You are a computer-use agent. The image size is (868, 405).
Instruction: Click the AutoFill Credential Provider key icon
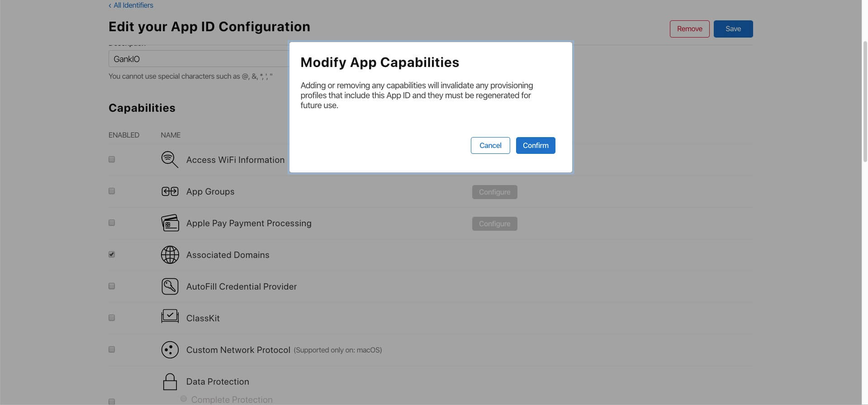(170, 286)
